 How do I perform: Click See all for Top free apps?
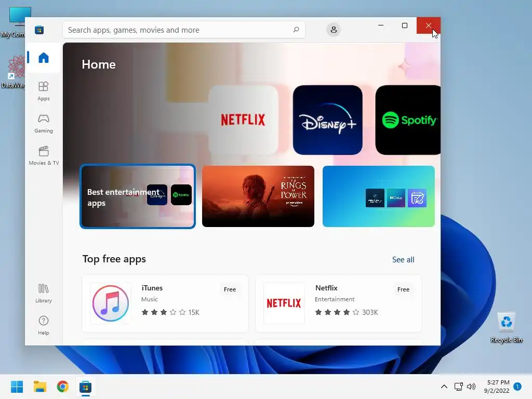click(x=403, y=260)
